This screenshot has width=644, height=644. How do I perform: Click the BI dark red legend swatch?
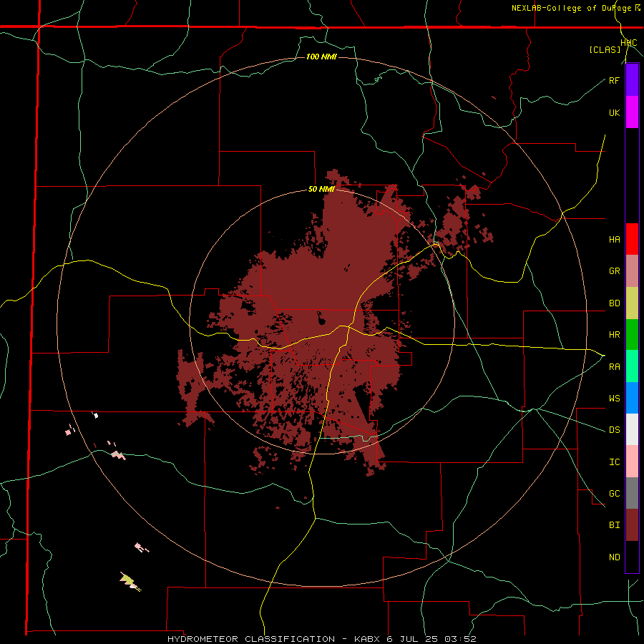click(632, 525)
